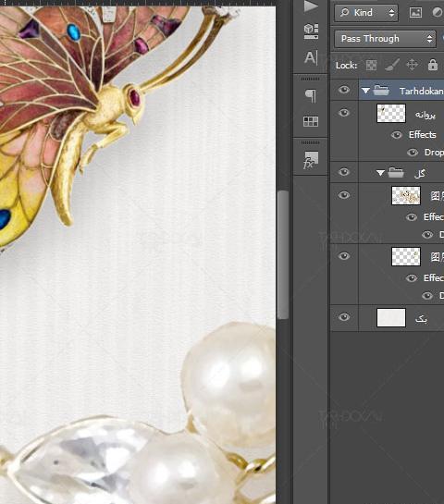The width and height of the screenshot is (444, 504).
Task: Lock transparent pixels icon
Action: [371, 66]
